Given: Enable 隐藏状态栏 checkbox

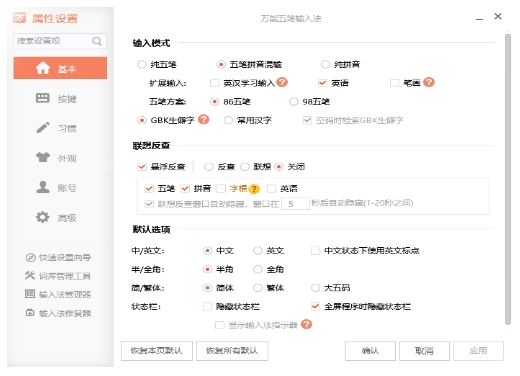Looking at the screenshot, I should (x=207, y=306).
